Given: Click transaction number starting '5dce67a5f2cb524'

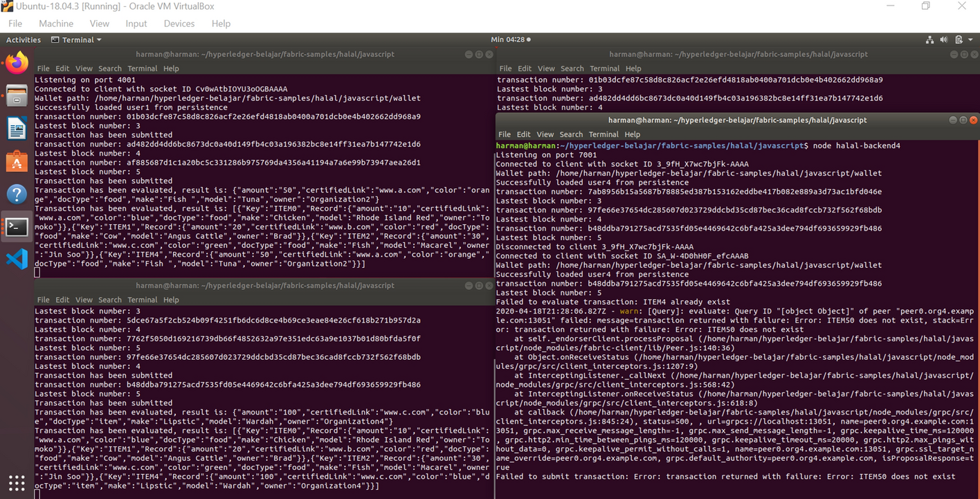Looking at the screenshot, I should coord(227,320).
